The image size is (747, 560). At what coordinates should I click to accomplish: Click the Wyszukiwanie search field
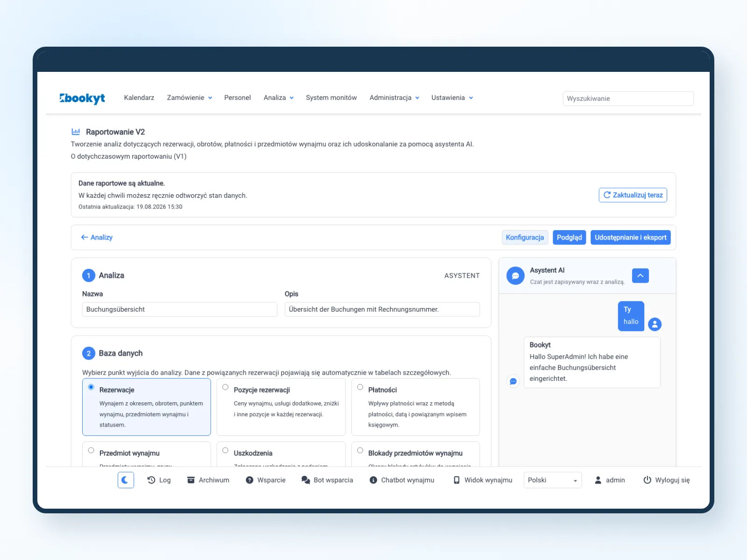click(x=628, y=98)
